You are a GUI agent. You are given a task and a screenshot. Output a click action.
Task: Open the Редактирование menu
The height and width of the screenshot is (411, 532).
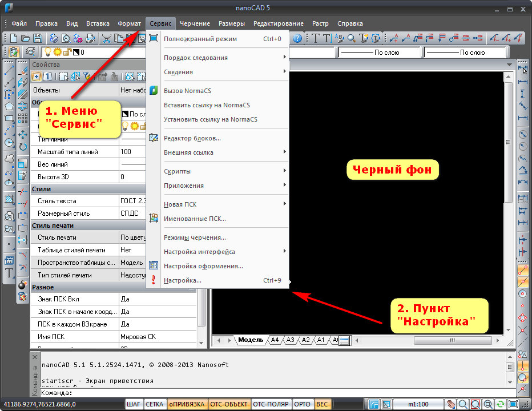click(x=278, y=23)
